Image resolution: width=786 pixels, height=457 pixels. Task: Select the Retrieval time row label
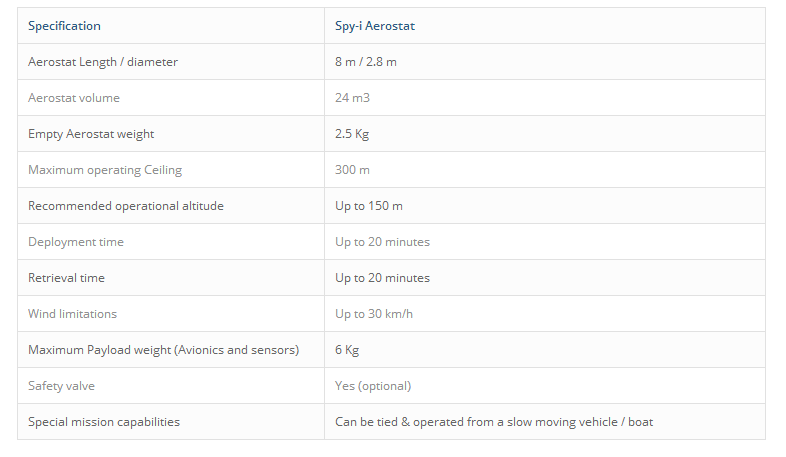66,278
